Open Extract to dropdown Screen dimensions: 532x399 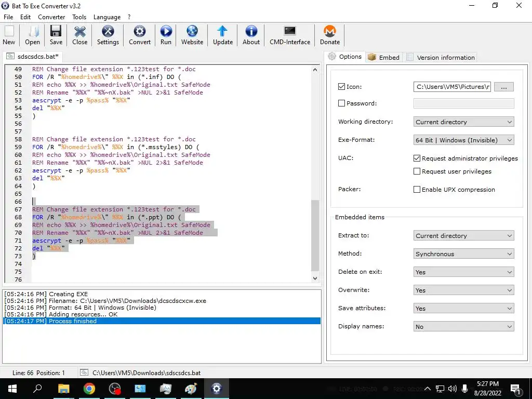pyautogui.click(x=463, y=235)
